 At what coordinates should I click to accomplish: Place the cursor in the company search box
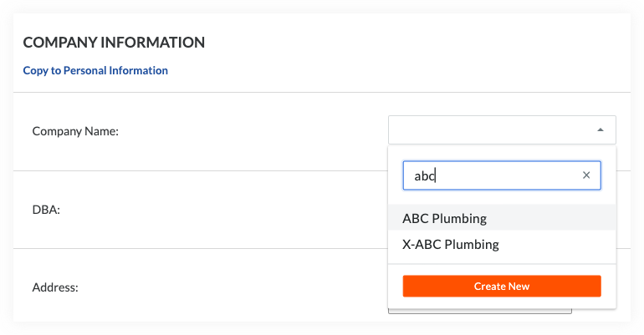coord(489,175)
